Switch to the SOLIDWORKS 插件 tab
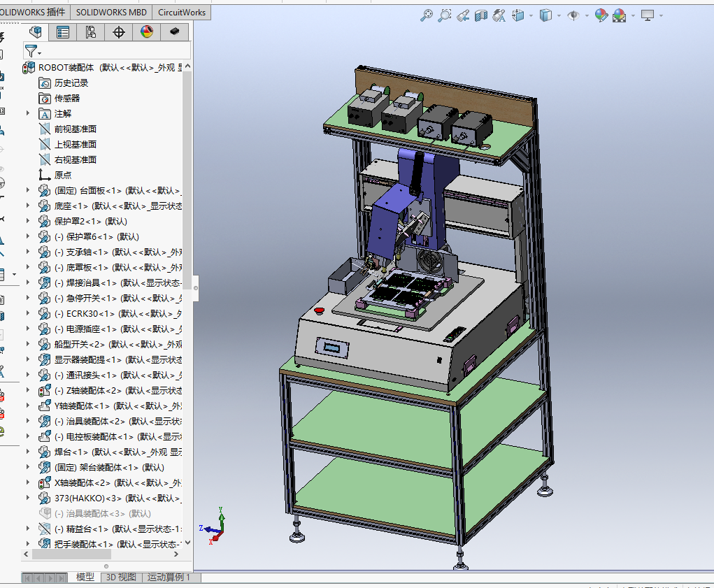This screenshot has height=588, width=714. 33,13
